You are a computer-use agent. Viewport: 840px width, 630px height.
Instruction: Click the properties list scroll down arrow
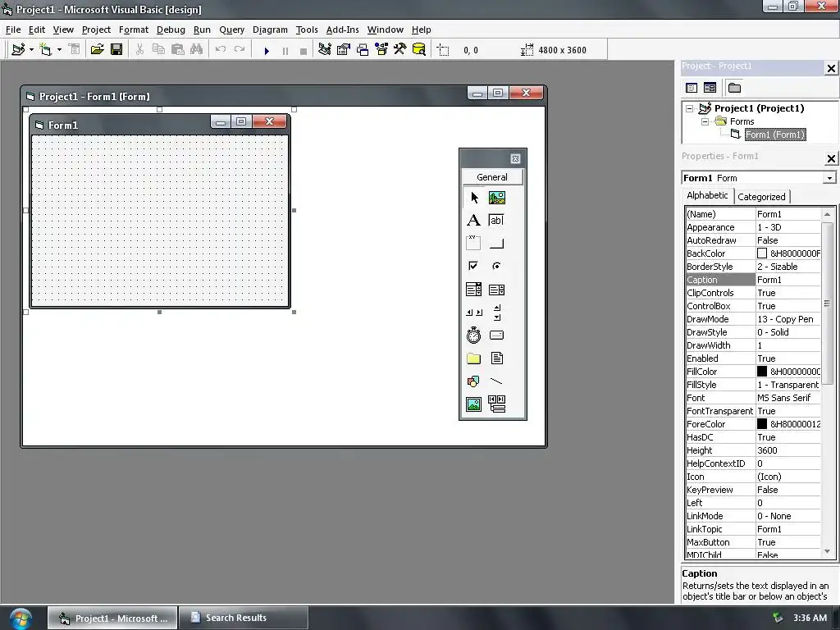coord(827,551)
